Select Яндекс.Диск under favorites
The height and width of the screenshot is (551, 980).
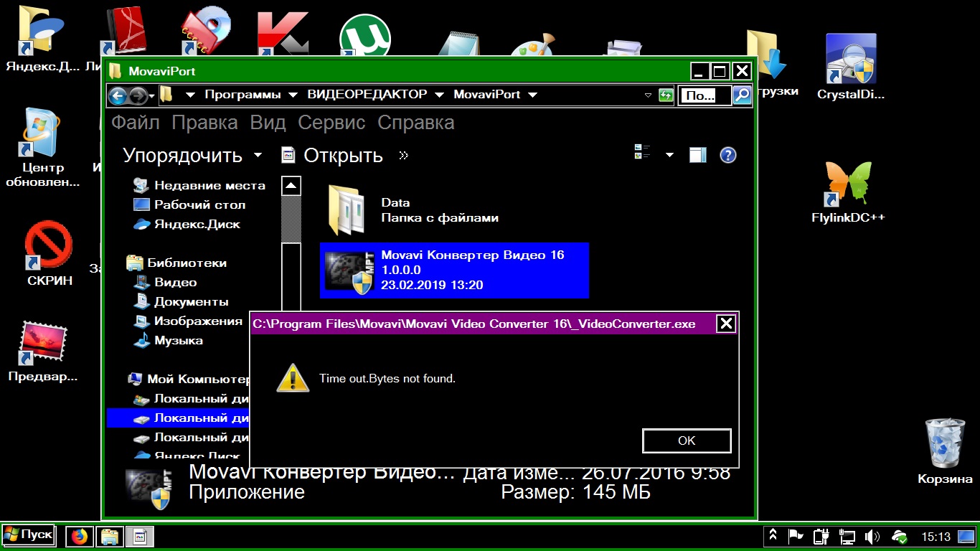point(187,224)
